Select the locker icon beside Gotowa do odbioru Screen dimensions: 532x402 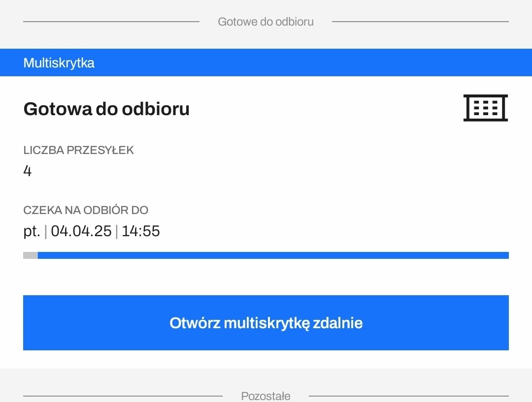(x=485, y=107)
